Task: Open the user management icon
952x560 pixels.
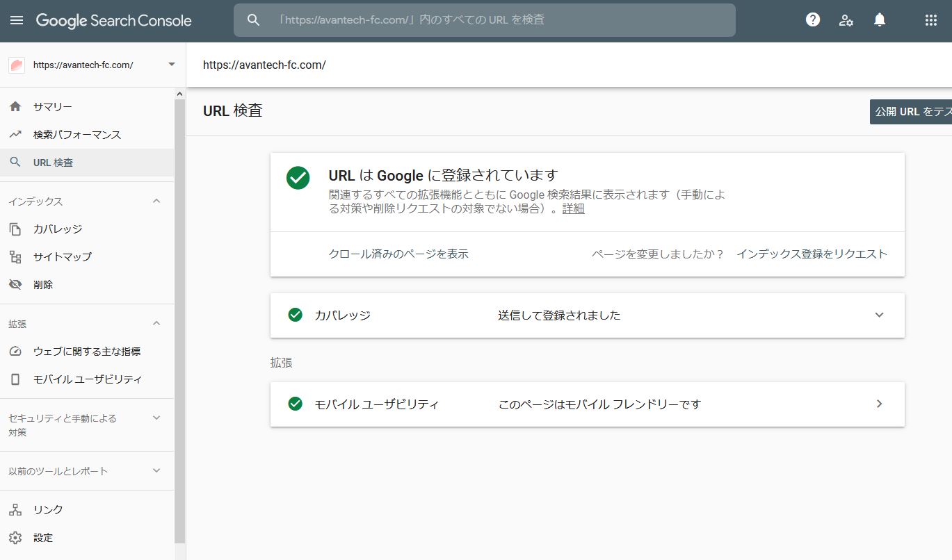Action: [x=846, y=20]
